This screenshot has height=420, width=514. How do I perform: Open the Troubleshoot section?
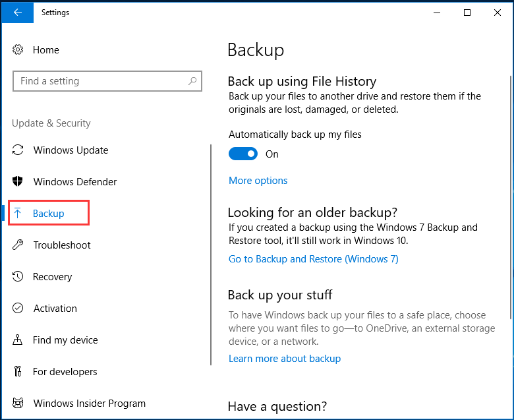62,245
